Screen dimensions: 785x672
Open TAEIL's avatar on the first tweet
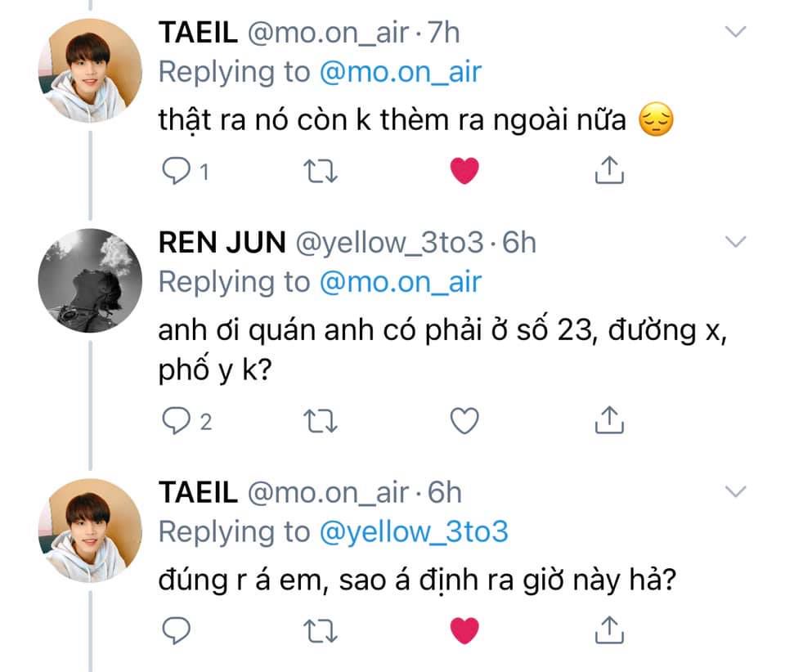(x=92, y=70)
